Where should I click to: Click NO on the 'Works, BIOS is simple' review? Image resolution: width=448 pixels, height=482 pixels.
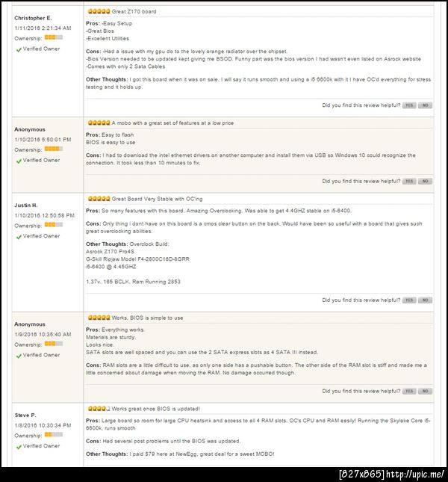pos(425,391)
